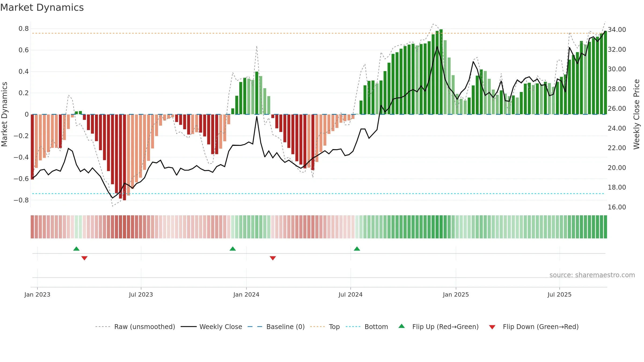
Task: Click the black Weekly Close legend line sample
Action: pos(189,327)
